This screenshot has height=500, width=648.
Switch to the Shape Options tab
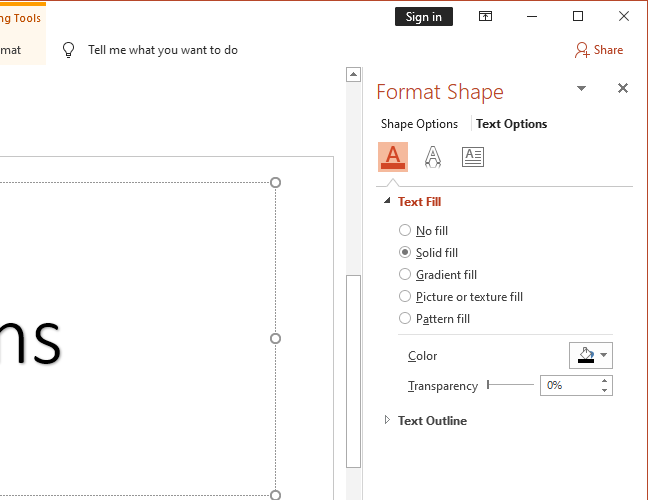(419, 124)
